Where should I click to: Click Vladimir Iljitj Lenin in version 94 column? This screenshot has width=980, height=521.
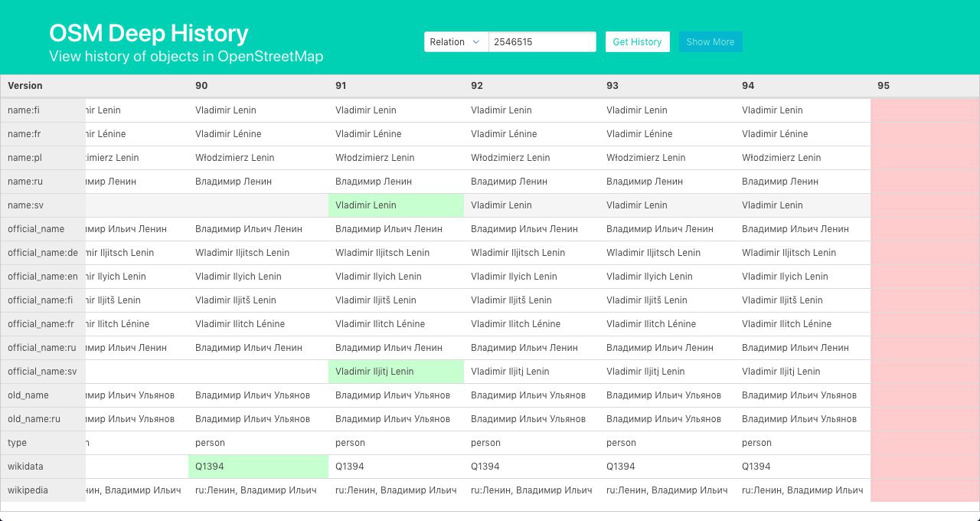(x=781, y=372)
